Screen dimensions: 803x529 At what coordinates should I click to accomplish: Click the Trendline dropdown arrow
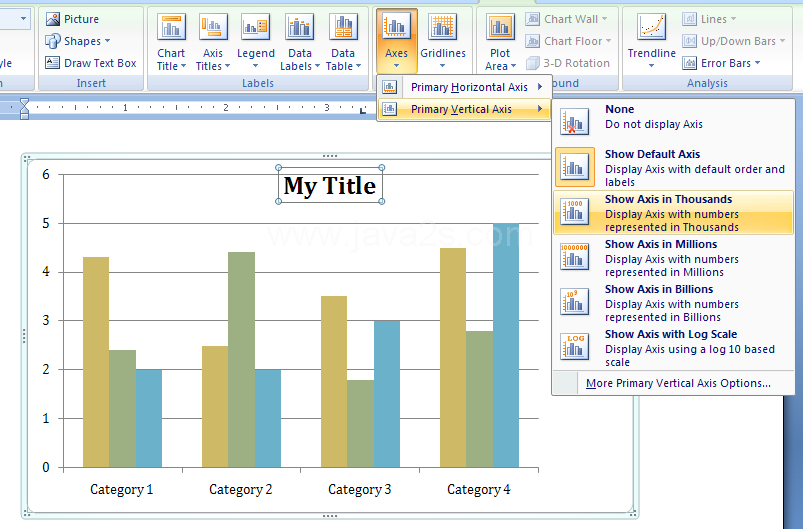651,66
